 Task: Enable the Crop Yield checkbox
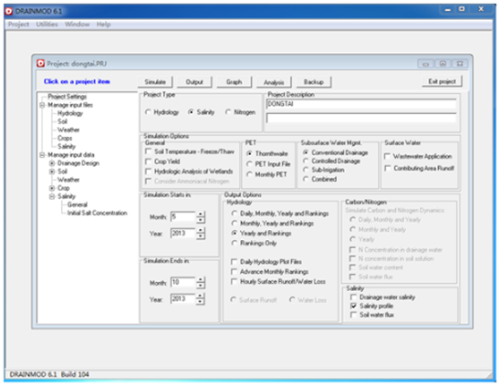(148, 161)
